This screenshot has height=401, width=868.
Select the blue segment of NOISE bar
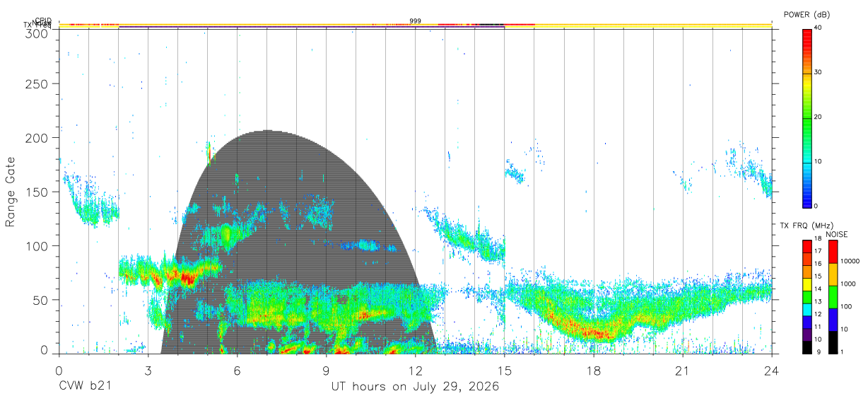[x=833, y=320]
